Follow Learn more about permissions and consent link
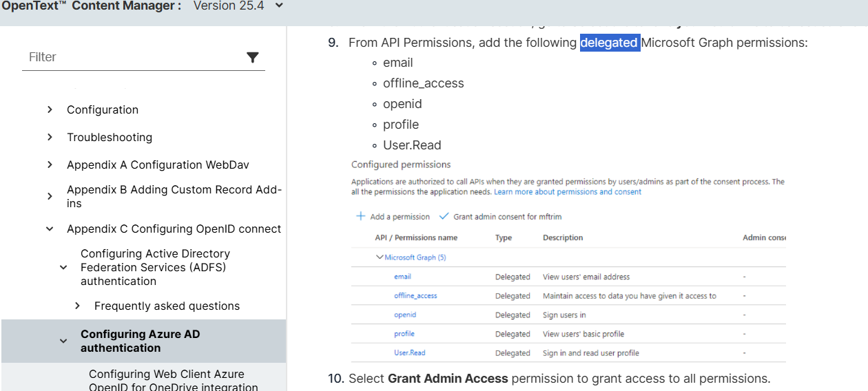Image resolution: width=868 pixels, height=391 pixels. pos(567,192)
